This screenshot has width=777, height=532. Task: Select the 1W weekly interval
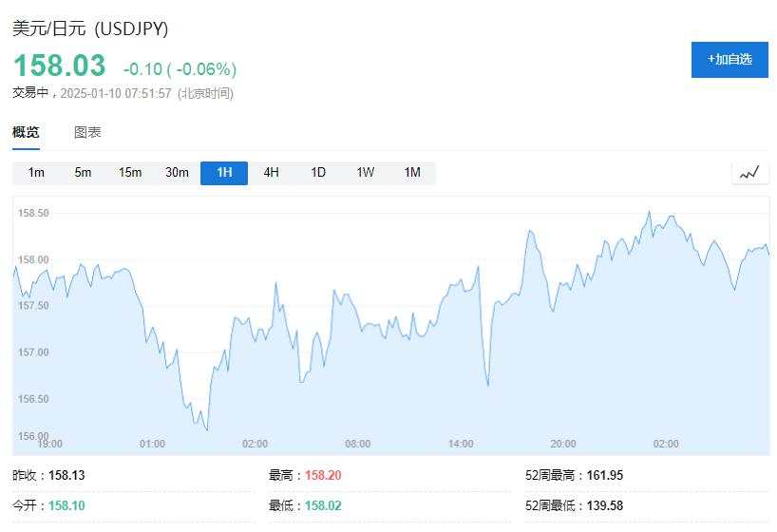point(365,173)
